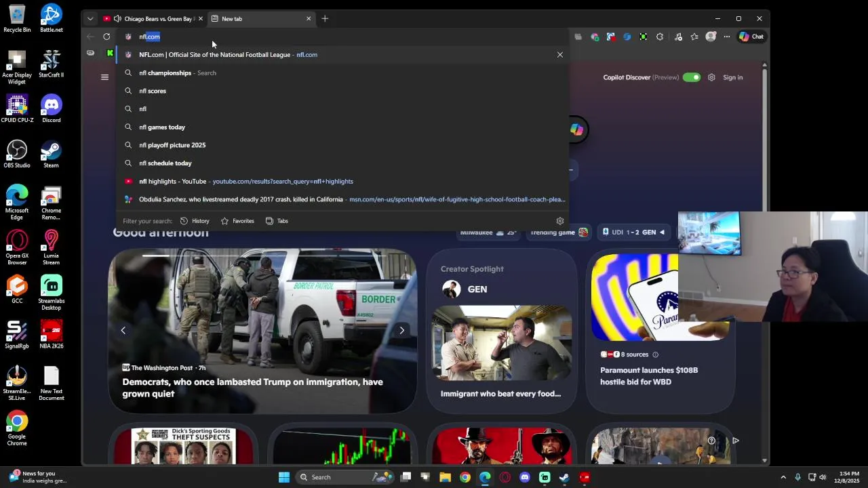
Task: Open the Settings and more ellipsis menu
Action: pyautogui.click(x=727, y=37)
